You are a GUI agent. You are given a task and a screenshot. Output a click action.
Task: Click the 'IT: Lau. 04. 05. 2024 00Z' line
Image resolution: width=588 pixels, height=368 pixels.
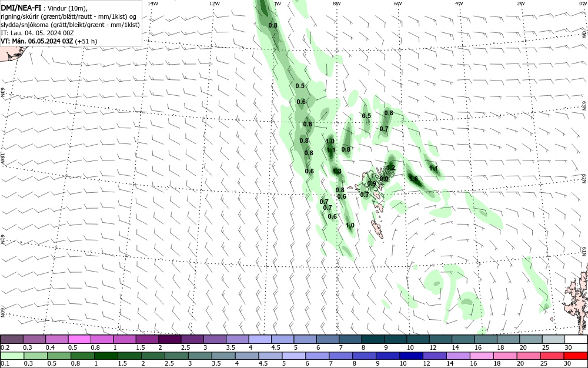tap(37, 33)
